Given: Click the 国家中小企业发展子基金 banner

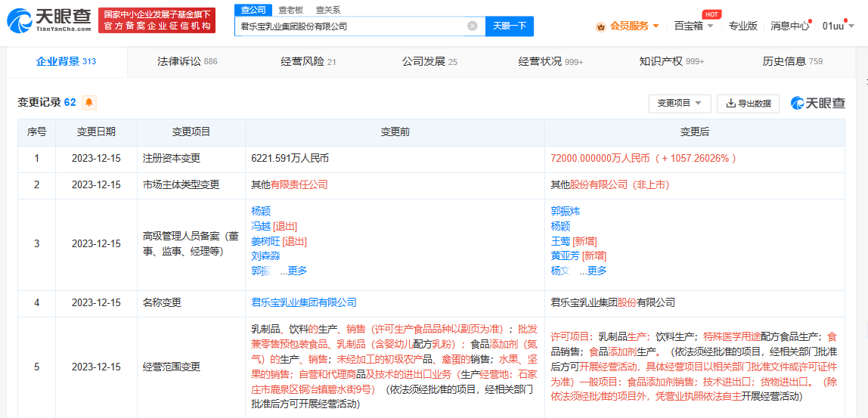Looking at the screenshot, I should click(x=157, y=20).
